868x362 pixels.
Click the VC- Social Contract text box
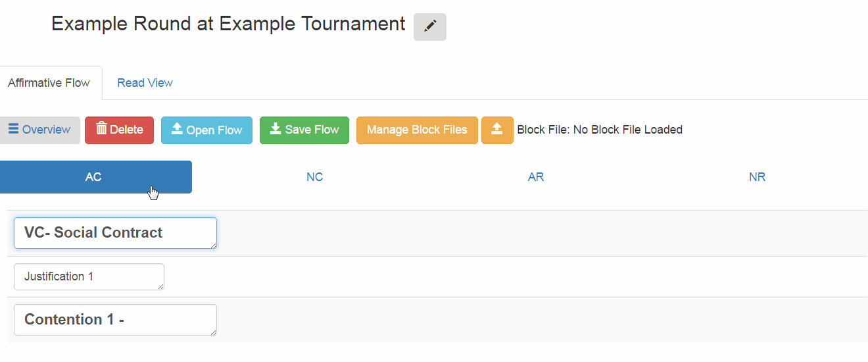point(115,233)
